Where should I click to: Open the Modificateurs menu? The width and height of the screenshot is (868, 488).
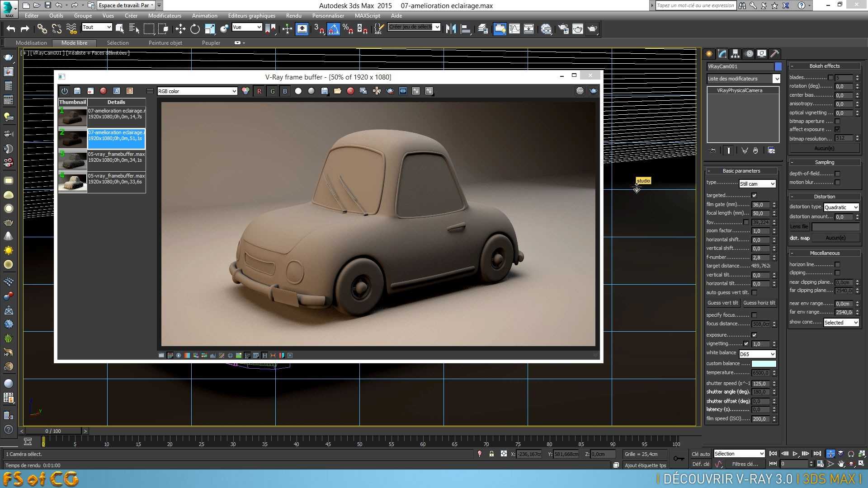(x=165, y=16)
